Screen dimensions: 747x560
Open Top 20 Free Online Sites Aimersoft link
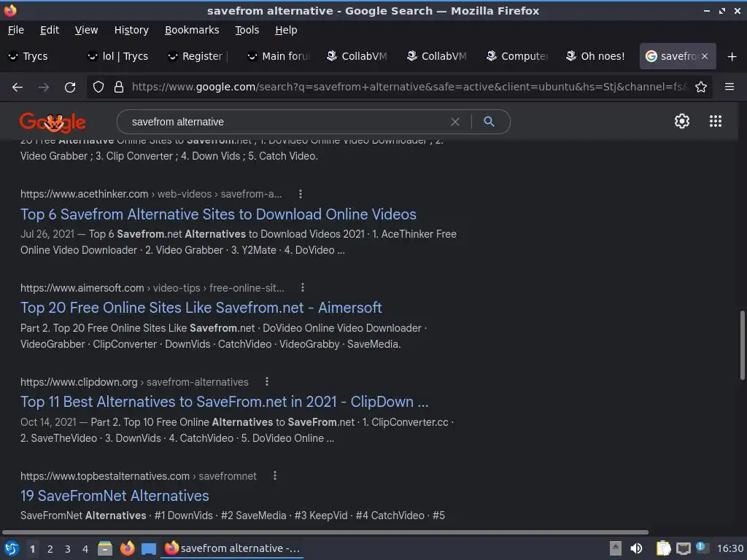[x=201, y=308]
